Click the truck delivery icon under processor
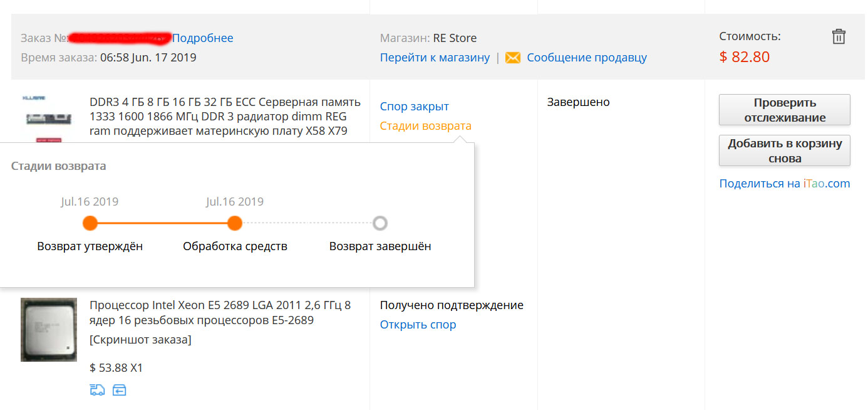Screen dimensions: 868x410 click(97, 390)
